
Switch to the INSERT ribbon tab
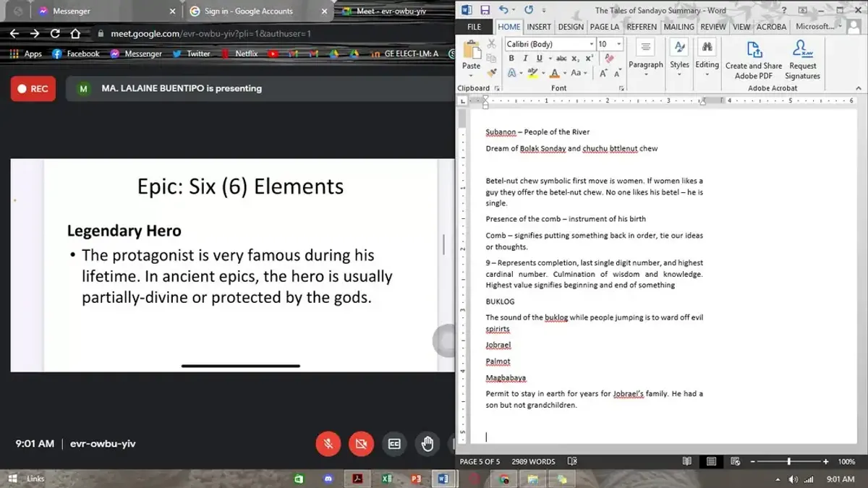(539, 27)
